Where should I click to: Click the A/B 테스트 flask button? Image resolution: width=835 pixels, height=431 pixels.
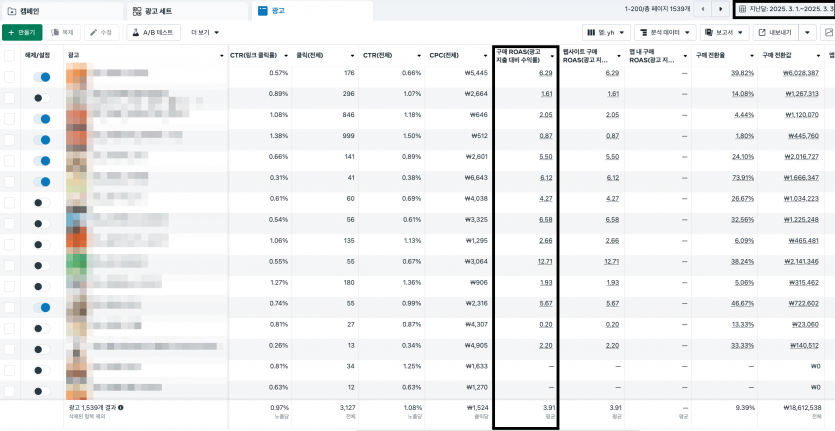[x=151, y=32]
